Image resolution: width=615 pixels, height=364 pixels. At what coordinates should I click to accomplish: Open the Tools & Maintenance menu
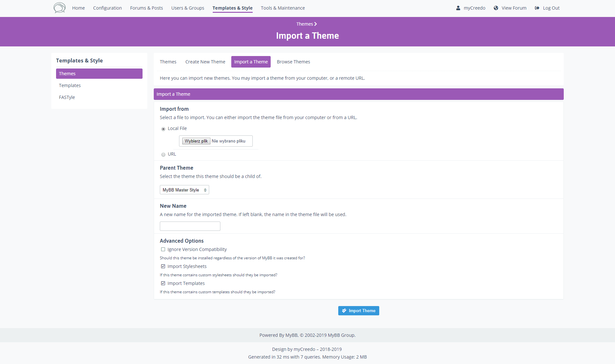pos(283,8)
